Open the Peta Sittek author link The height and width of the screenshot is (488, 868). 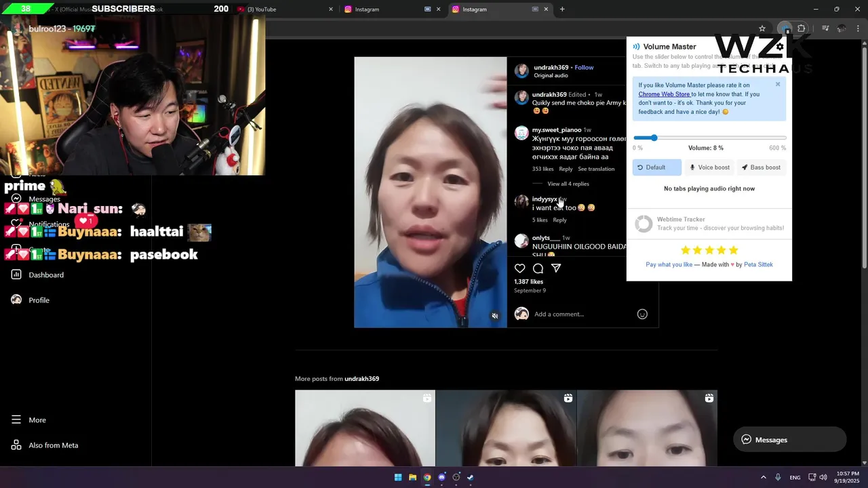pos(758,264)
